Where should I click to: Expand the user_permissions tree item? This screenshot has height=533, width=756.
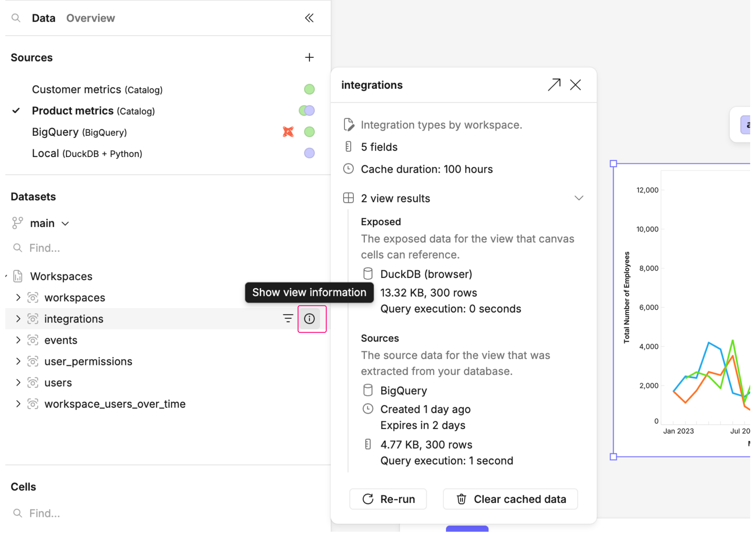(18, 361)
